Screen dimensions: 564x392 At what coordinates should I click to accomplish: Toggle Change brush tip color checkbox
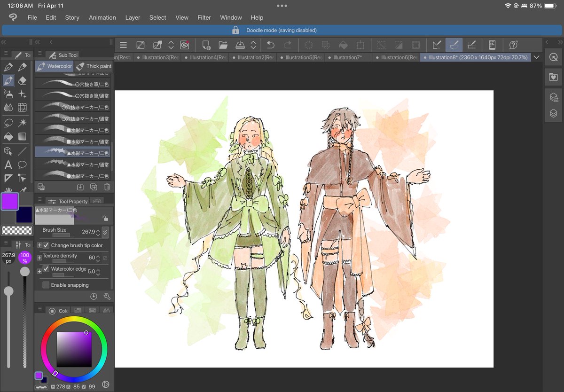coord(46,245)
